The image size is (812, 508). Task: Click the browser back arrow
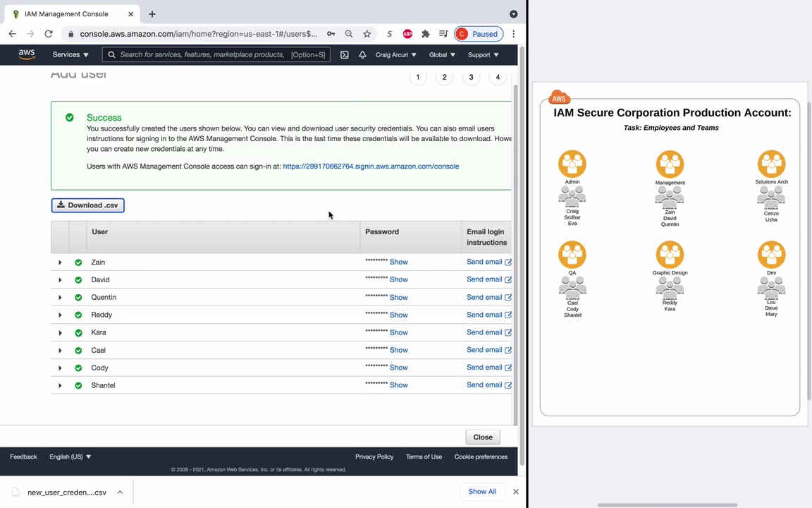13,34
